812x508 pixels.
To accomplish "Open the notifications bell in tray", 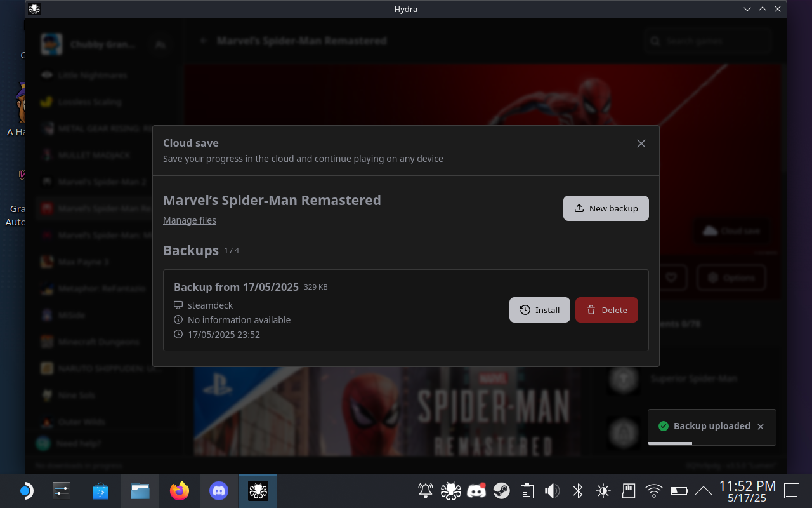I will [426, 491].
